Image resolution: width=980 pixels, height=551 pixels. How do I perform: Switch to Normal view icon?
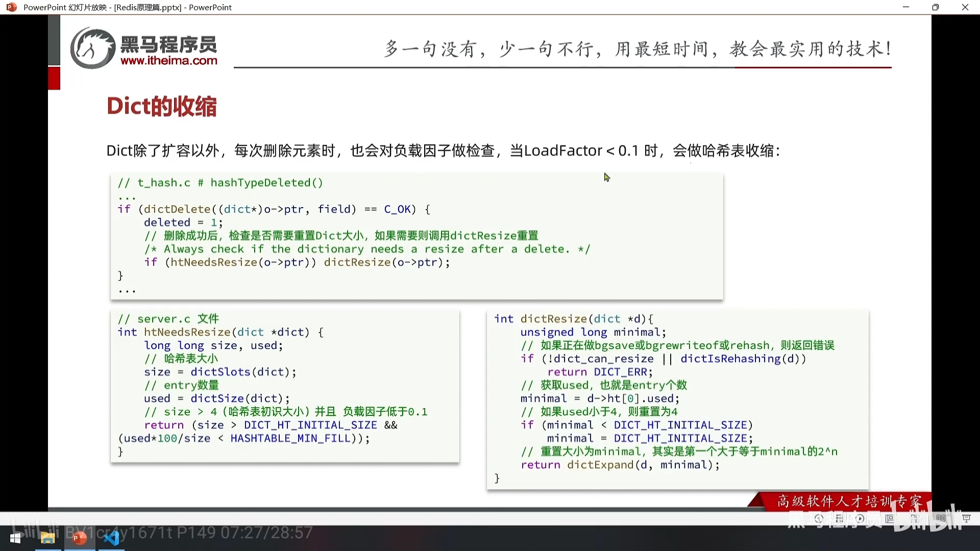[890, 518]
